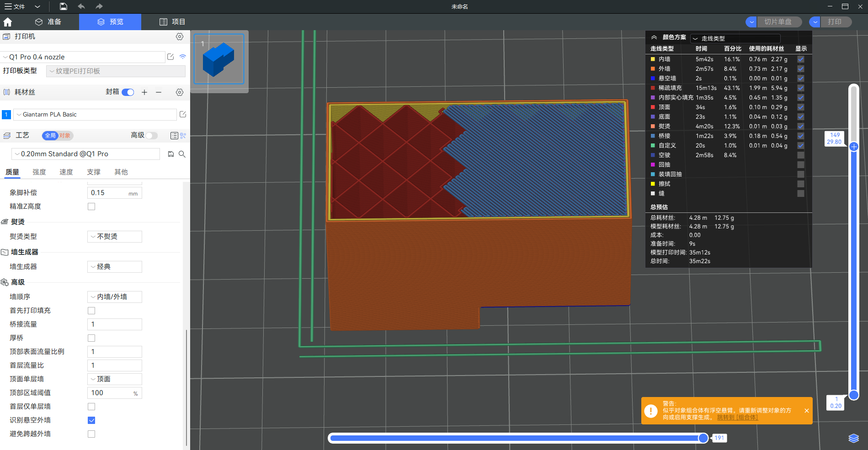The image size is (868, 450).
Task: Toggle the 封箱 switch off
Action: 128,92
